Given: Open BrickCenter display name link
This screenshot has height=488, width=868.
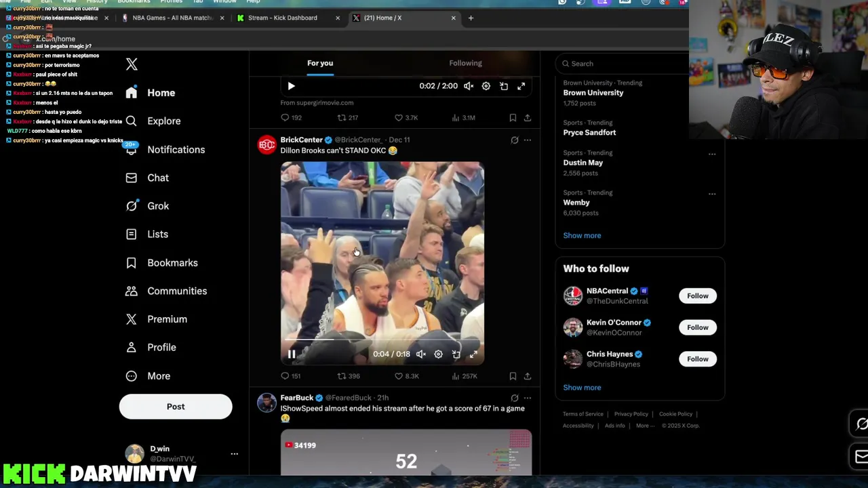Looking at the screenshot, I should tap(302, 140).
